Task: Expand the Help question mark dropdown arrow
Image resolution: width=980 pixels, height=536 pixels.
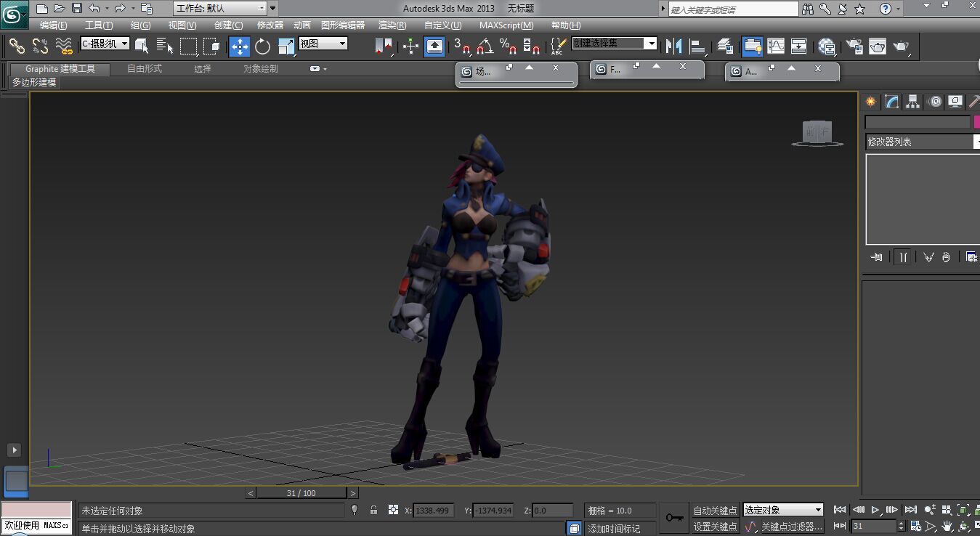Action: (x=899, y=9)
